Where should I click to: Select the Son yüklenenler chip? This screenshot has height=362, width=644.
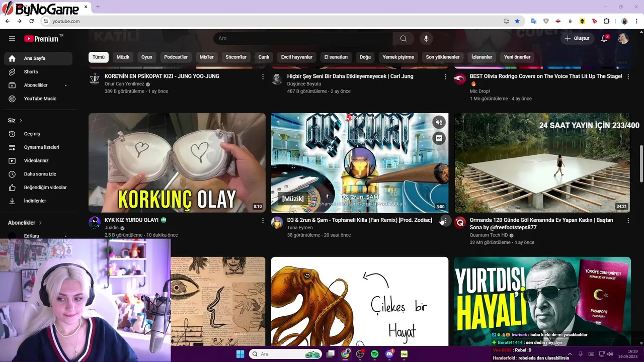(x=442, y=57)
